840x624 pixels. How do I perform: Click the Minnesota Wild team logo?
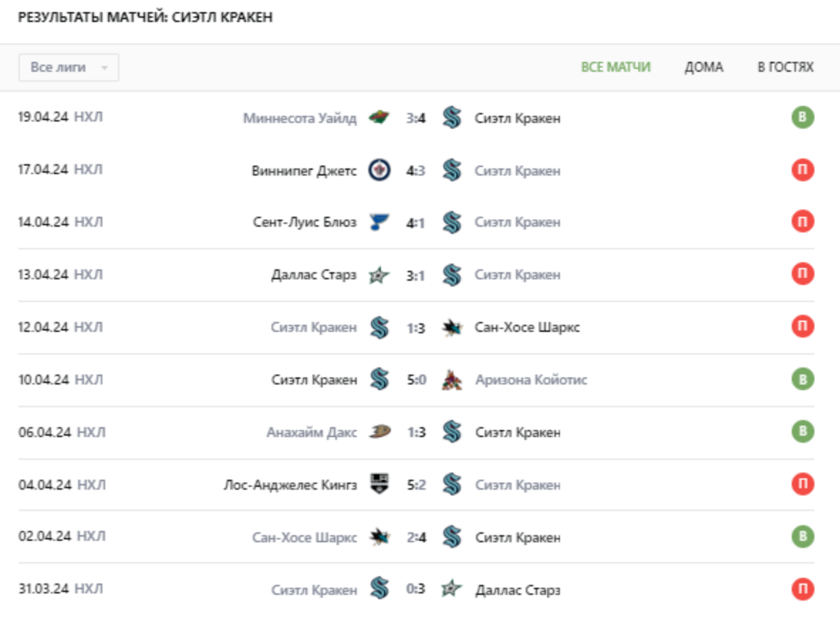tap(379, 118)
